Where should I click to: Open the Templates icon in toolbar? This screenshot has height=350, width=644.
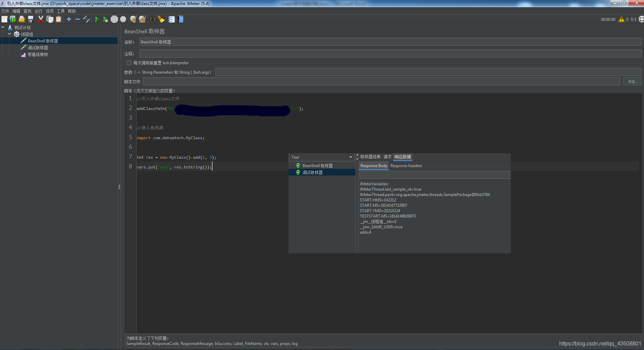13,19
